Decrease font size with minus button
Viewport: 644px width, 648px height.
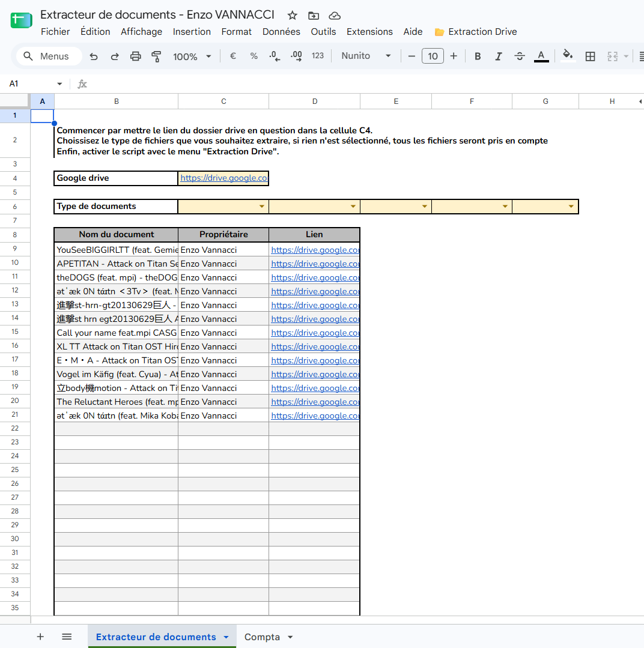click(x=412, y=56)
